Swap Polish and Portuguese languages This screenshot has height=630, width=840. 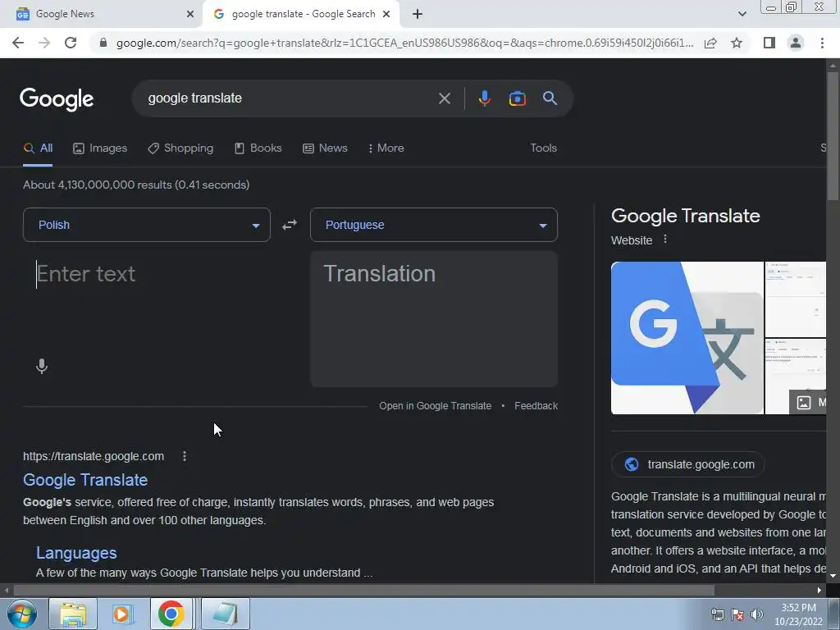click(x=290, y=225)
